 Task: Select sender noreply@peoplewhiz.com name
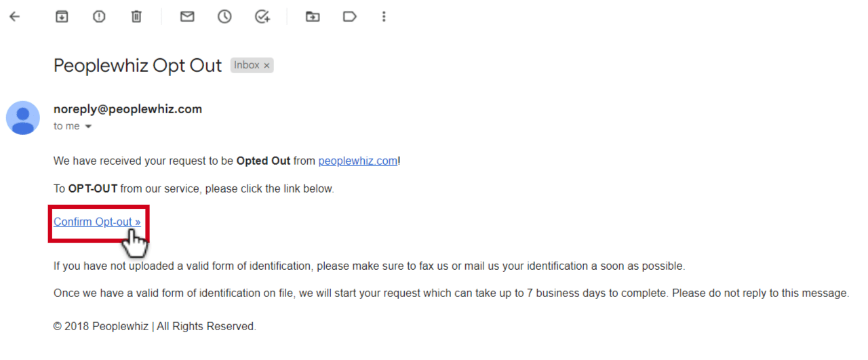pyautogui.click(x=127, y=109)
